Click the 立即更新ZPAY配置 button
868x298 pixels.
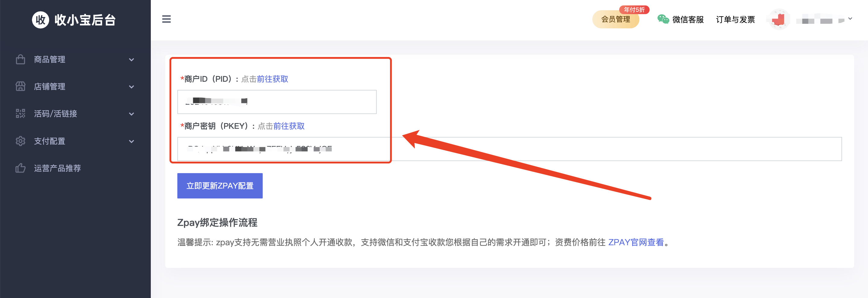coord(220,185)
